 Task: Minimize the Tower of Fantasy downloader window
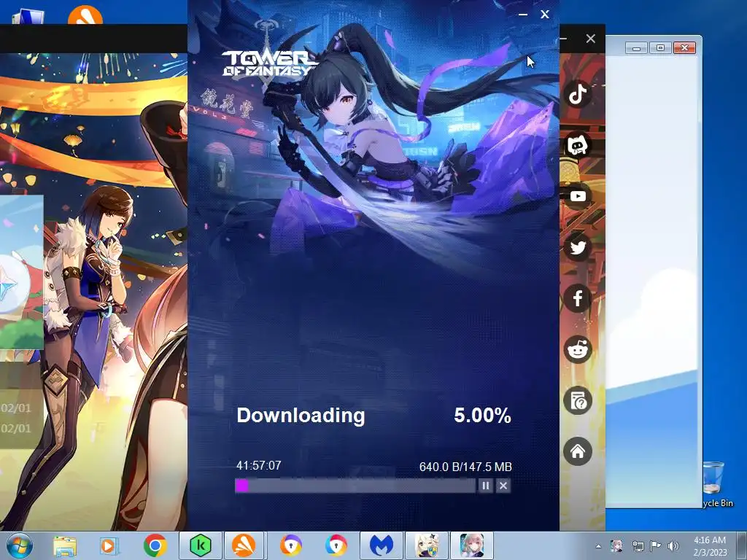pyautogui.click(x=523, y=15)
